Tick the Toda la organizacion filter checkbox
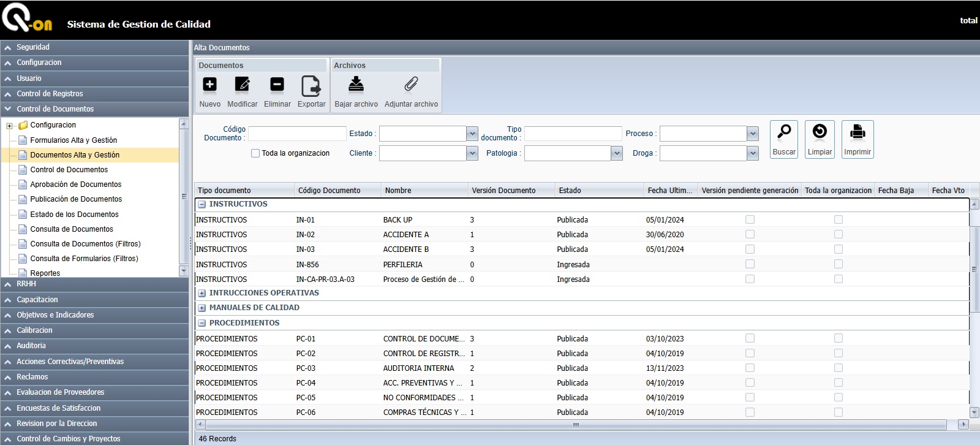 [255, 153]
